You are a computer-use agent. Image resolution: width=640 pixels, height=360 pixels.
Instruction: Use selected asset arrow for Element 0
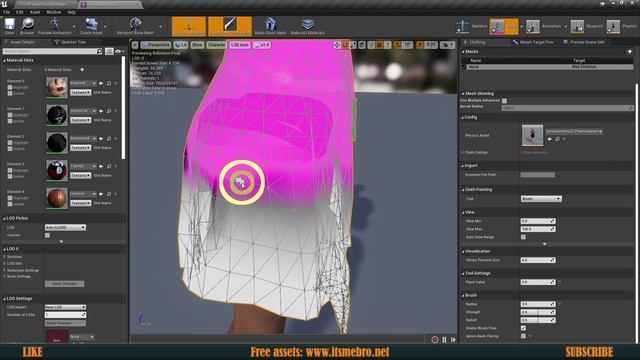[101, 83]
